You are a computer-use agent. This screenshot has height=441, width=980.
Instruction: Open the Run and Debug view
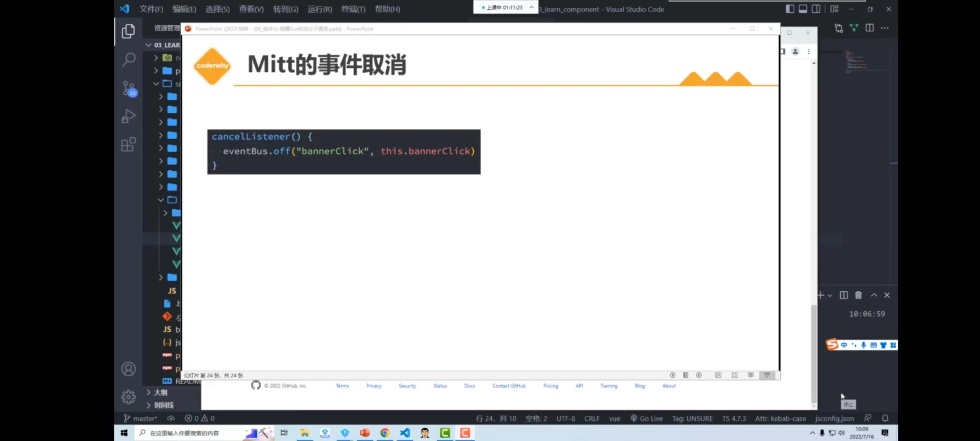point(128,116)
